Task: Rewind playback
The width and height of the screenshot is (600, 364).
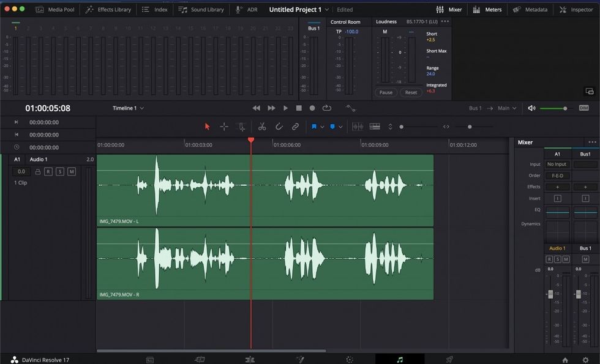Action: click(257, 108)
